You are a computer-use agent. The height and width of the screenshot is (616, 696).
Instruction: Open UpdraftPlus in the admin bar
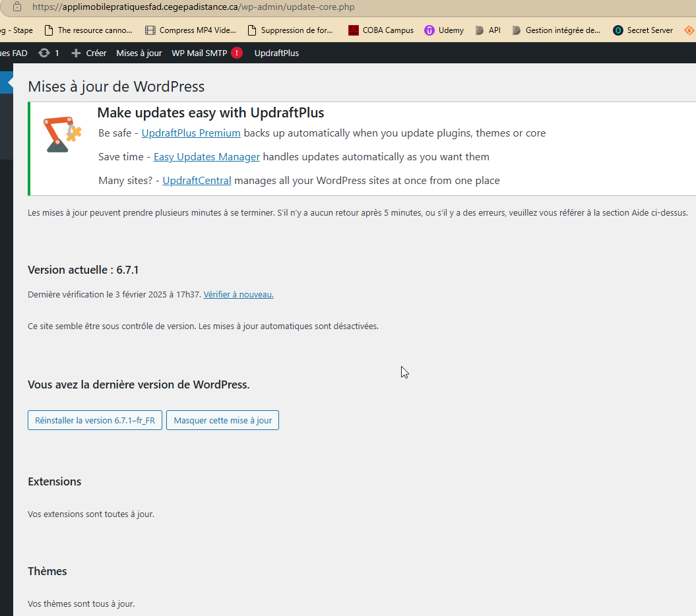click(x=276, y=53)
